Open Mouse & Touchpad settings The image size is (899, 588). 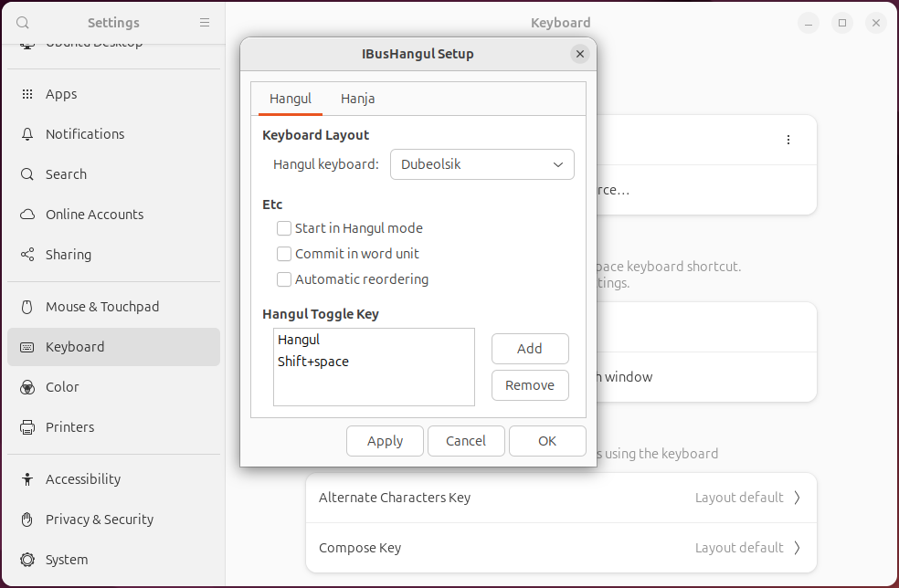(113, 307)
